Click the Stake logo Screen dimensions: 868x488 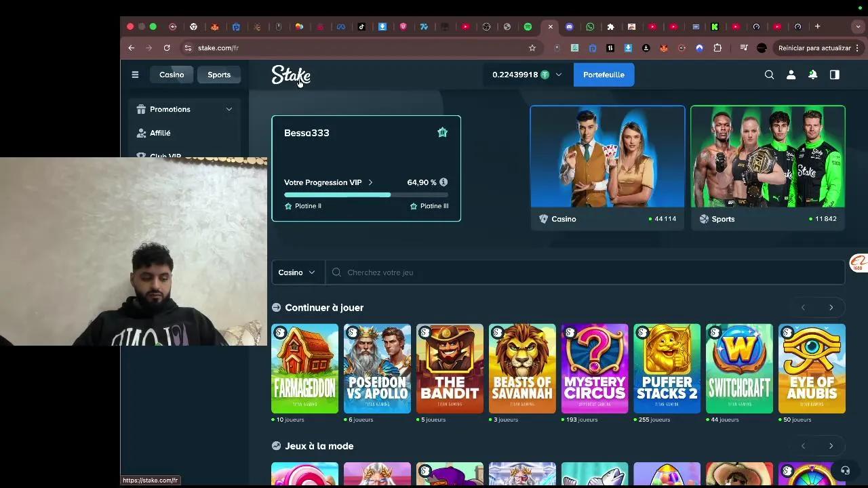tap(290, 75)
